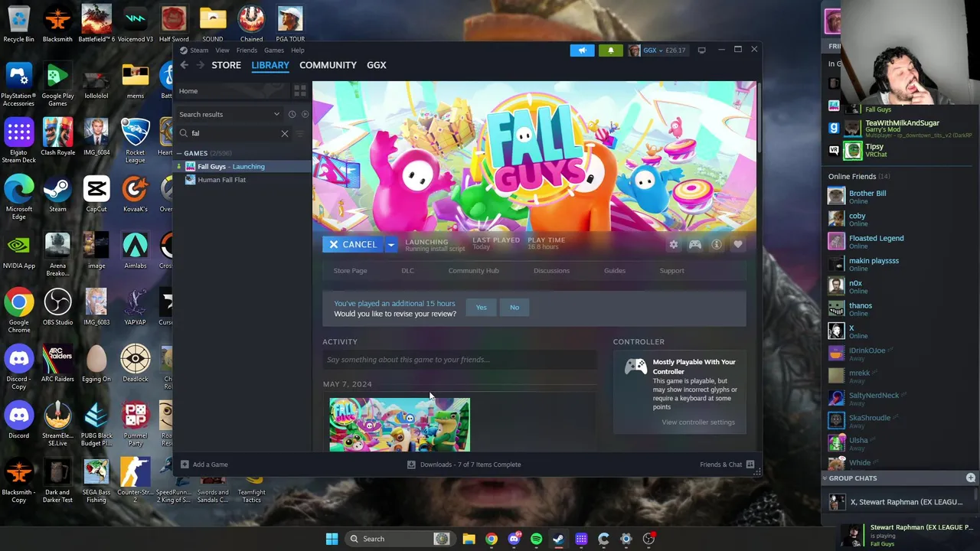The image size is (980, 551).
Task: Open Fall Guys manage settings gear
Action: (x=673, y=245)
